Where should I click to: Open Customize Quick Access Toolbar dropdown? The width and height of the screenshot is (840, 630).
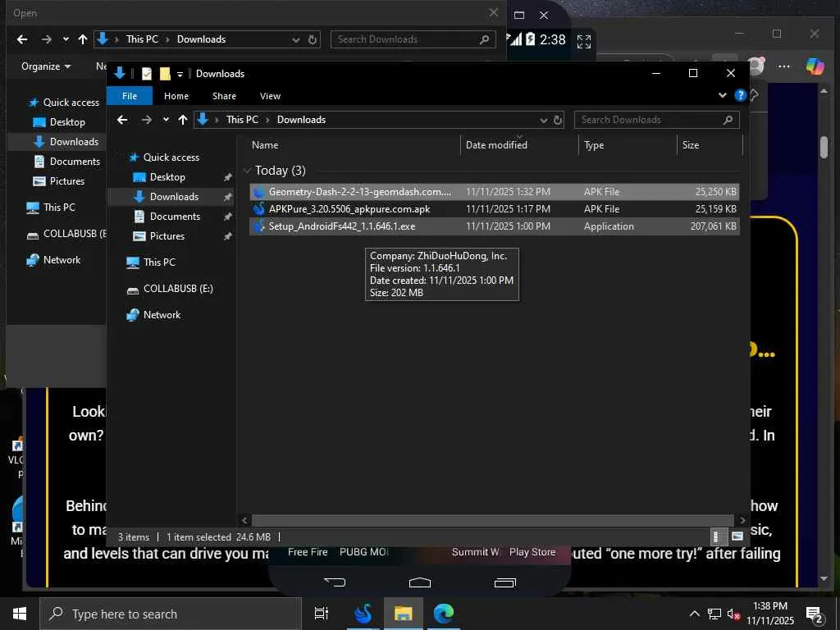click(x=180, y=74)
